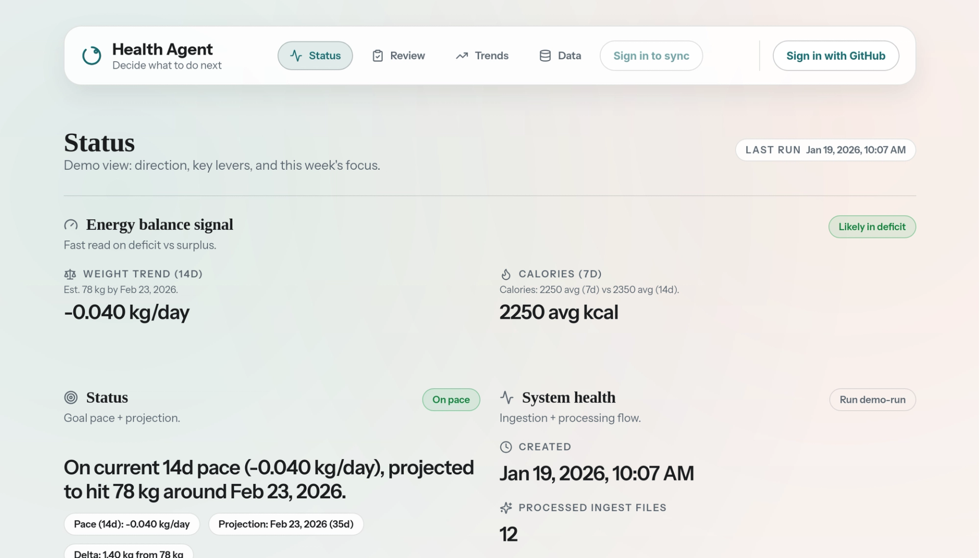Click the On pace badge
The height and width of the screenshot is (558, 980).
451,399
